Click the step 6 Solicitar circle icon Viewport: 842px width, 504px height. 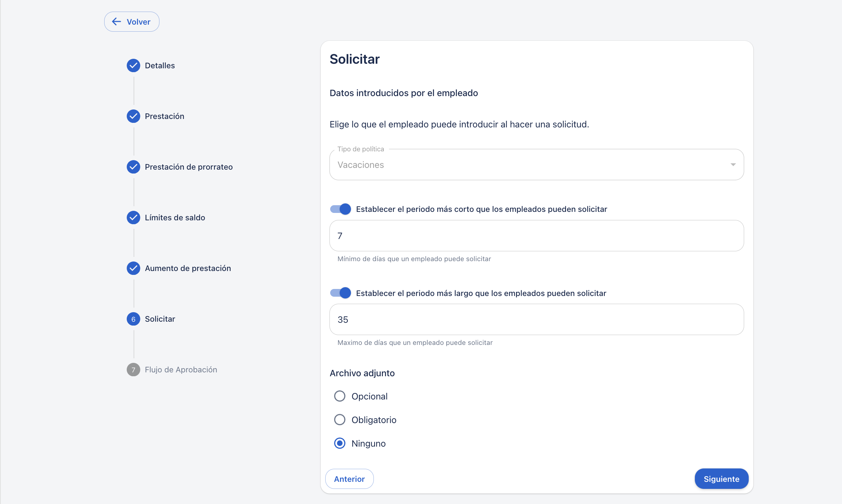pos(133,319)
